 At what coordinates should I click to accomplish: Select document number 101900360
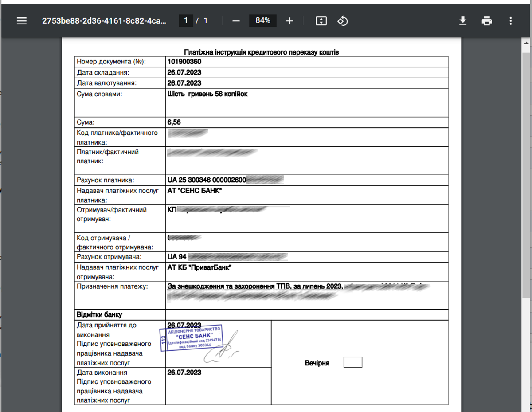[x=184, y=61]
